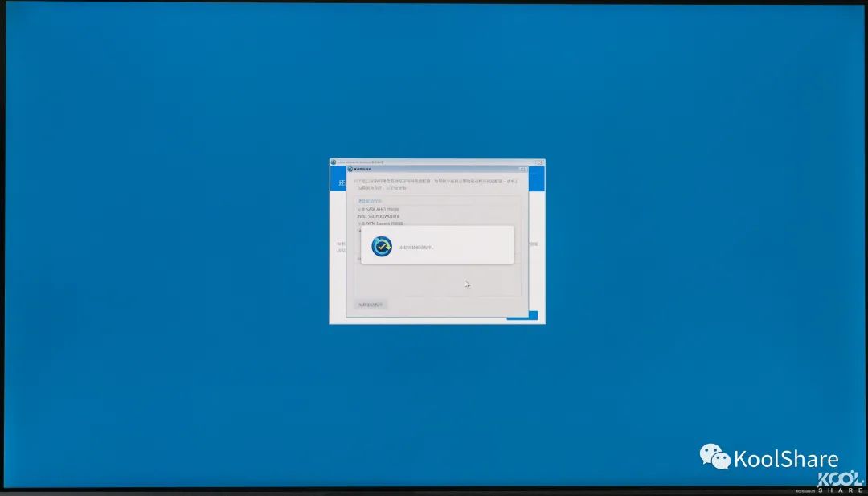Viewport: 868px width, 496px height.
Task: Click the app icon in the back window's title bar
Action: tap(334, 162)
